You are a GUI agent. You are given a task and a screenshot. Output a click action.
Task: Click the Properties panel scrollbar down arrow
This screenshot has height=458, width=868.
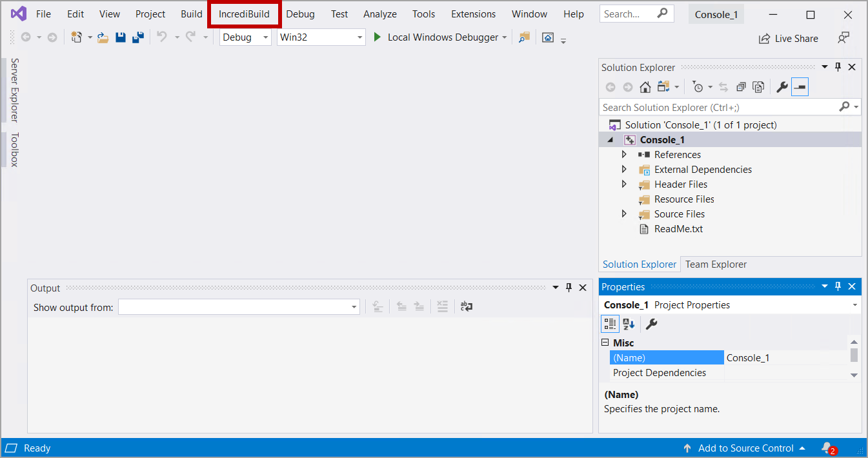(854, 375)
